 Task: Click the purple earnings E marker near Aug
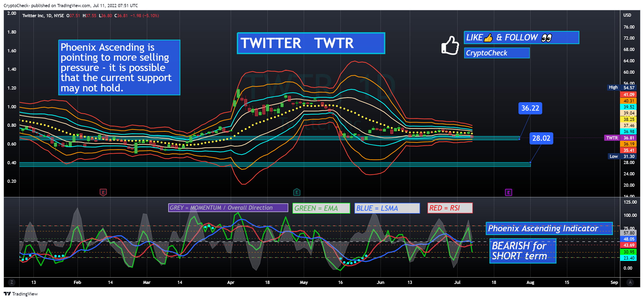(x=508, y=193)
